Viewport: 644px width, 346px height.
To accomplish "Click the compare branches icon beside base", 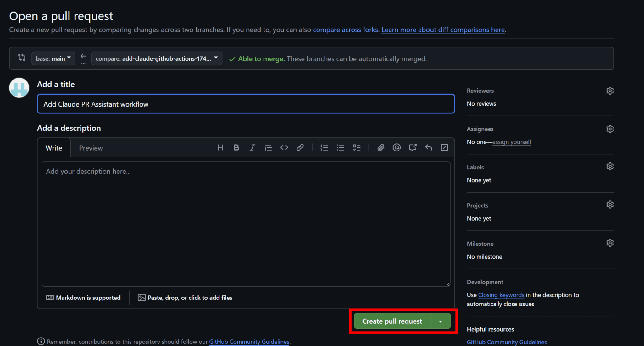I will (x=21, y=58).
